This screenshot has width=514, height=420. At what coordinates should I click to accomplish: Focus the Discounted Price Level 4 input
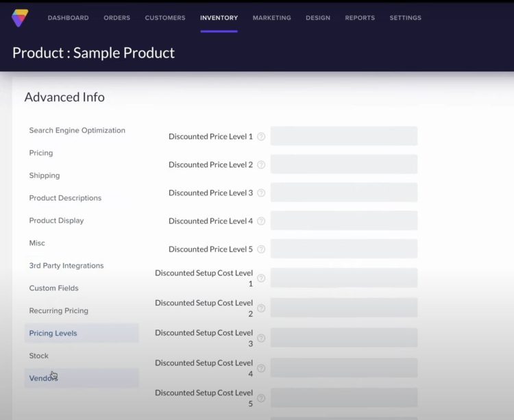[x=343, y=221]
